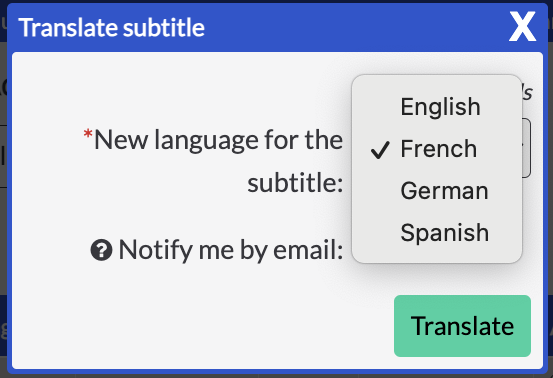The image size is (553, 378).
Task: Open the help question mark icon
Action: (102, 250)
